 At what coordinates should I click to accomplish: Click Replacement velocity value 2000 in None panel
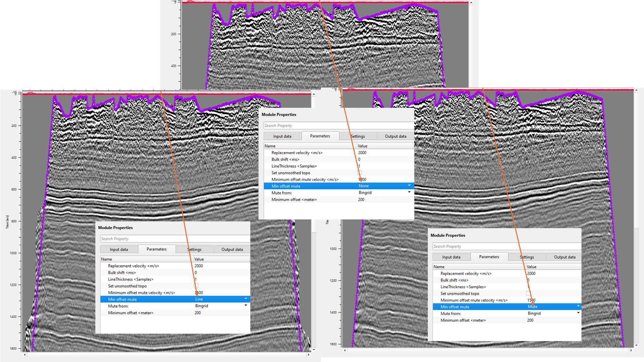click(x=362, y=153)
